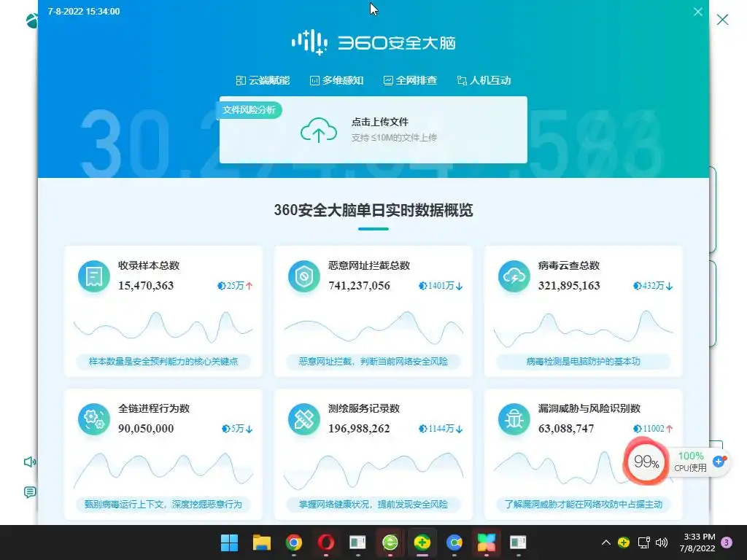
Task: Open the 360 security plus taskbar icon
Action: coord(422,542)
